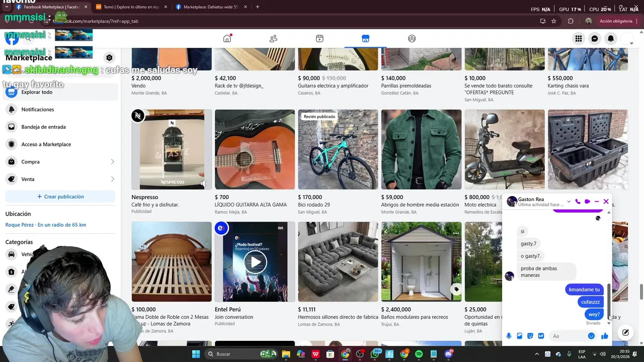Open the account dropdown in the header
Viewport: 644px width, 362px height.
click(x=627, y=39)
